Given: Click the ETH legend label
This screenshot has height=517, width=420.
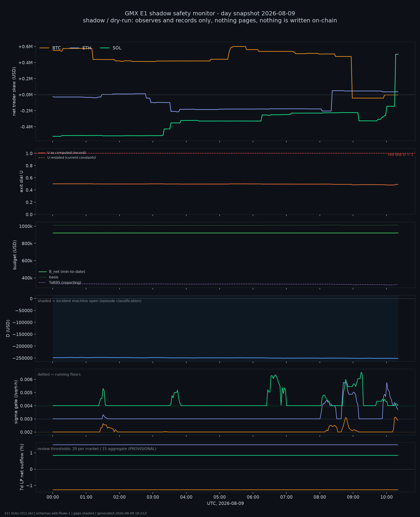Looking at the screenshot, I should click(87, 48).
